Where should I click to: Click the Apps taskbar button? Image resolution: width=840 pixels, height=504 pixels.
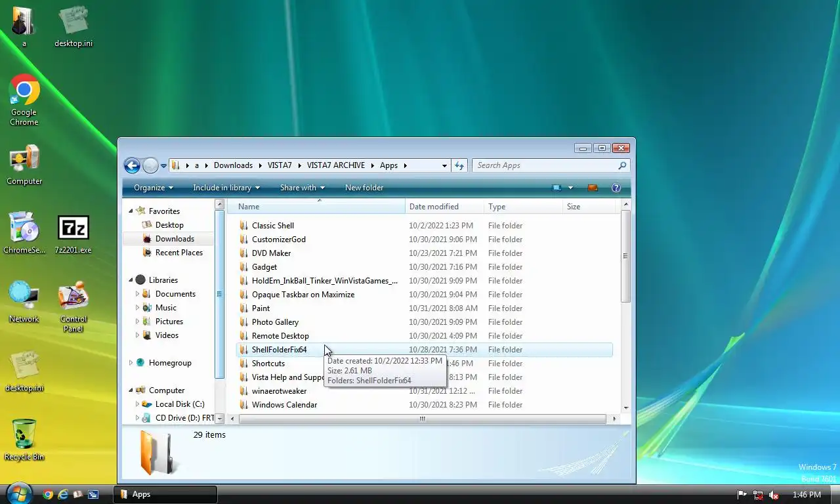166,494
